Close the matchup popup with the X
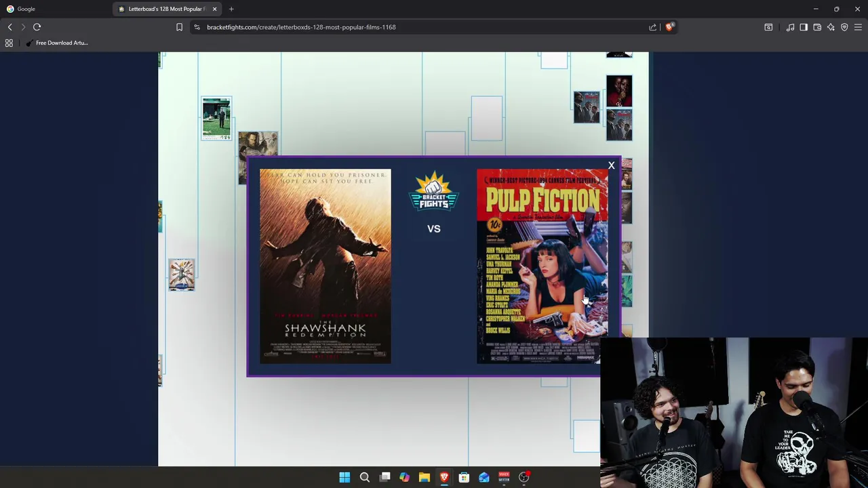This screenshot has width=868, height=488. click(611, 165)
